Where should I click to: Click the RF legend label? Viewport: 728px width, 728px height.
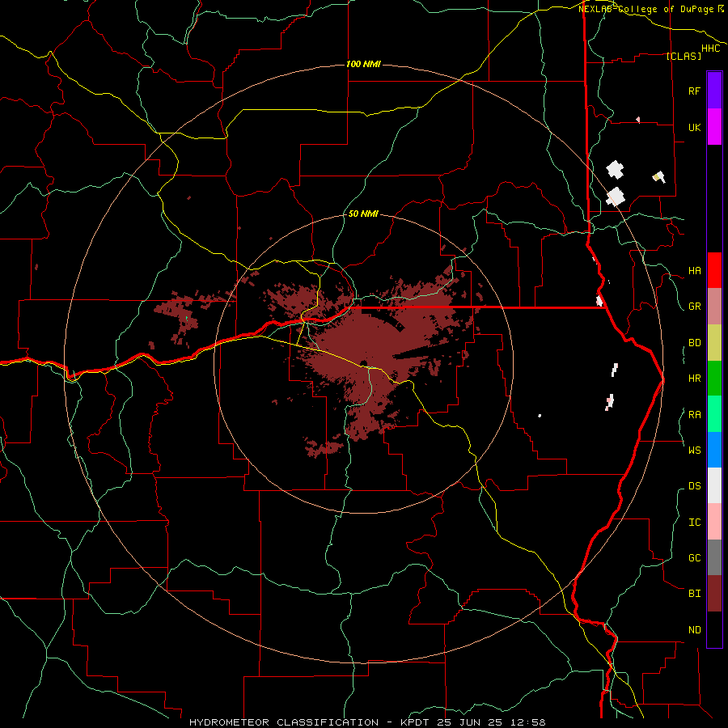pos(694,91)
